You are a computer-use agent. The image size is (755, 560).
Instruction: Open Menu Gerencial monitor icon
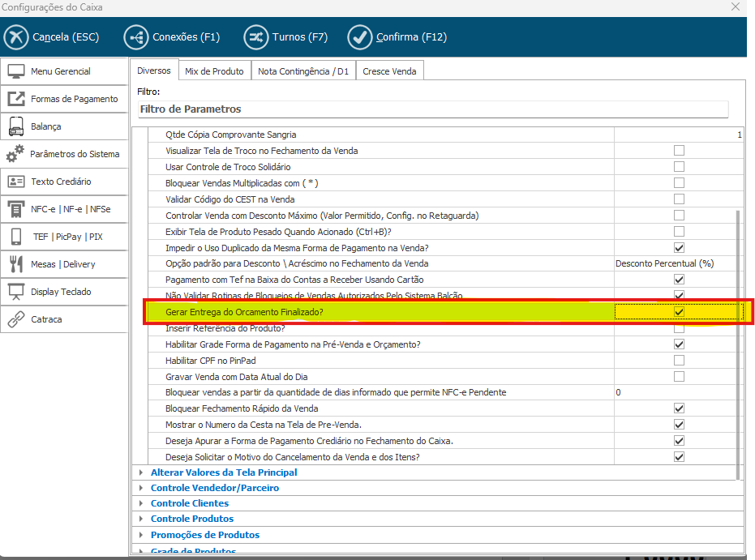16,71
